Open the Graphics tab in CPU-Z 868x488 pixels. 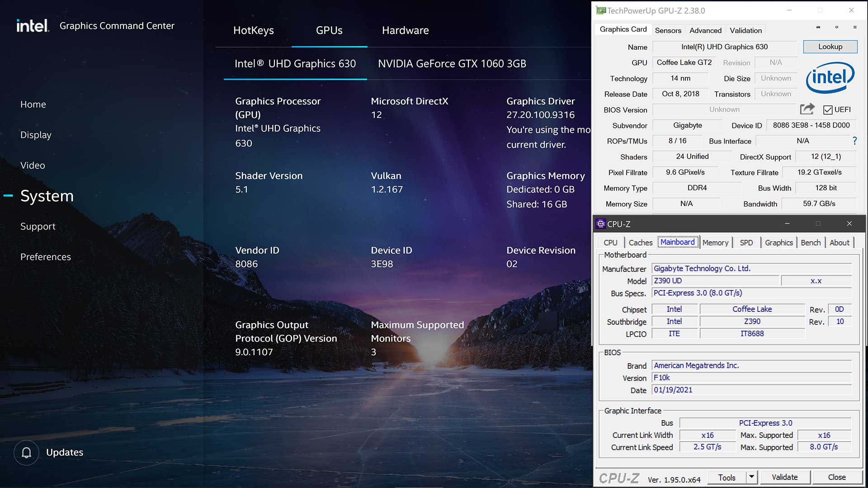click(779, 243)
